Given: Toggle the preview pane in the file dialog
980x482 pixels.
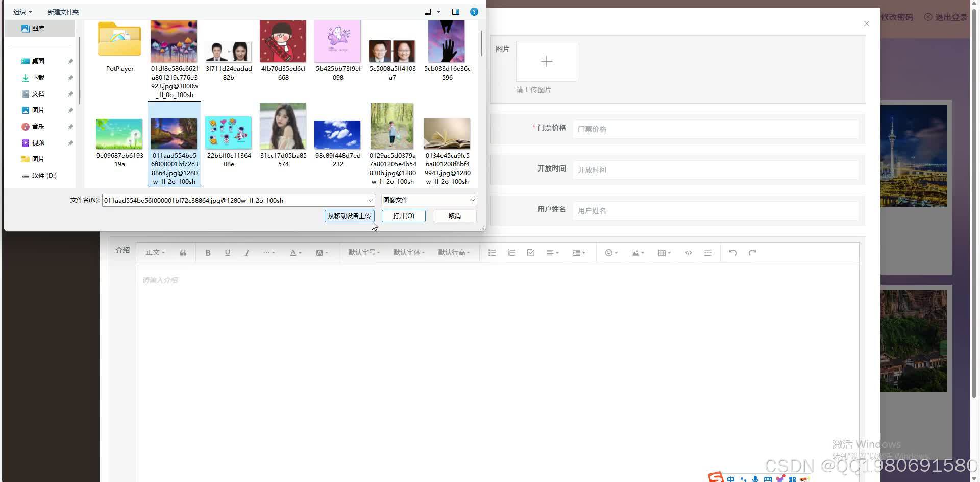Looking at the screenshot, I should tap(455, 11).
